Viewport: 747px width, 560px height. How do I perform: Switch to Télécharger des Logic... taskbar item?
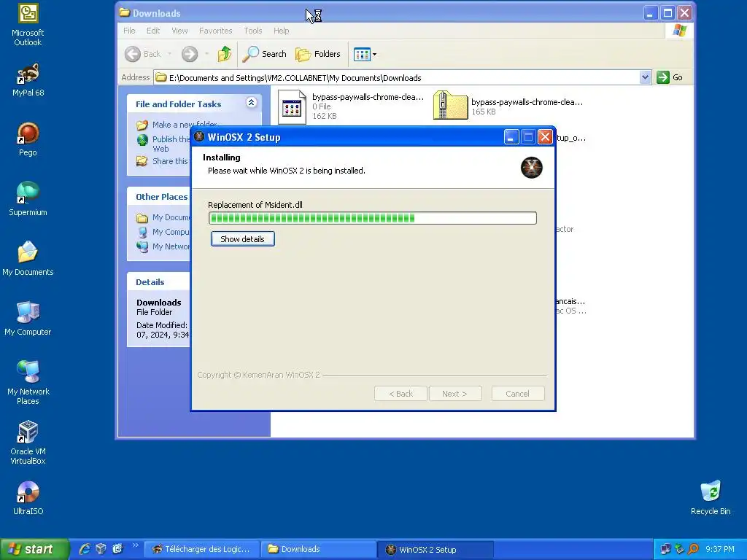tap(201, 550)
